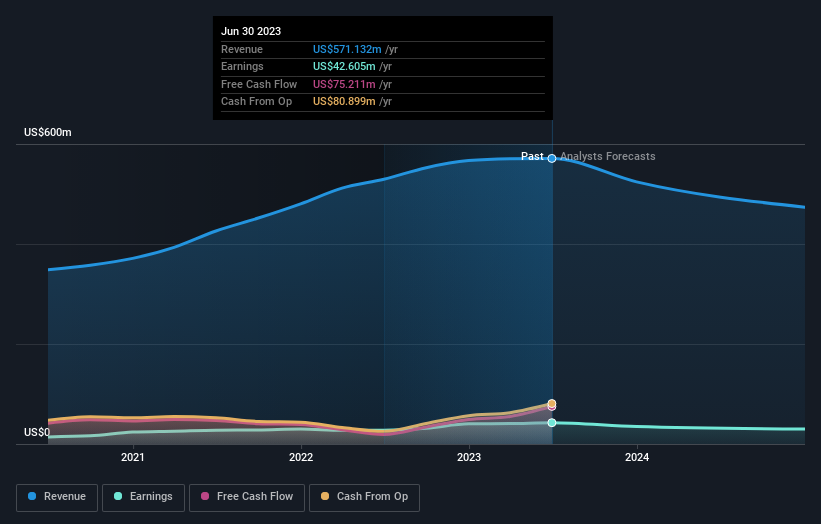The width and height of the screenshot is (821, 524).
Task: Click the 2022 x-axis label
Action: tap(301, 458)
